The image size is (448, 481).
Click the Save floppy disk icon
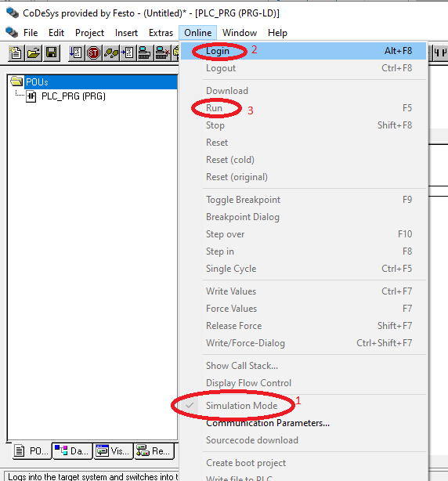[x=52, y=53]
